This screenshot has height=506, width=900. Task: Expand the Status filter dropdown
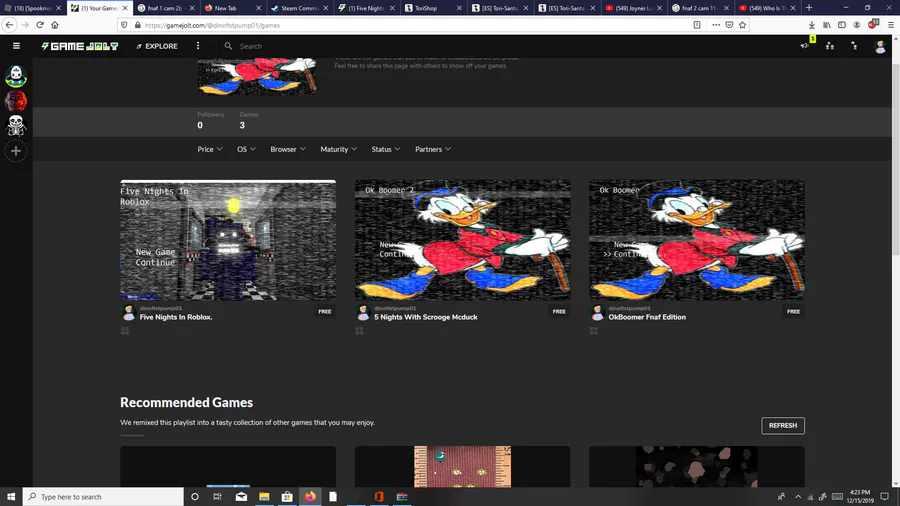385,149
